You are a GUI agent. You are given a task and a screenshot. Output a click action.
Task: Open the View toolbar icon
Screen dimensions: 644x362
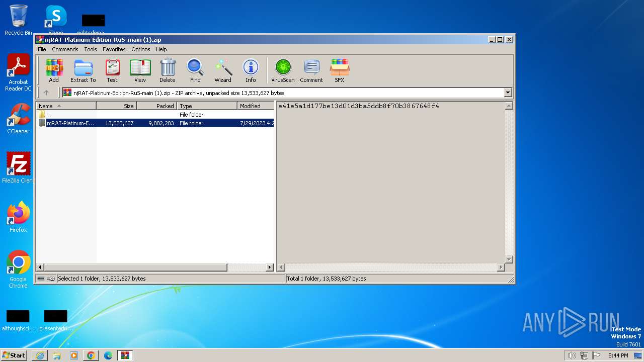140,71
